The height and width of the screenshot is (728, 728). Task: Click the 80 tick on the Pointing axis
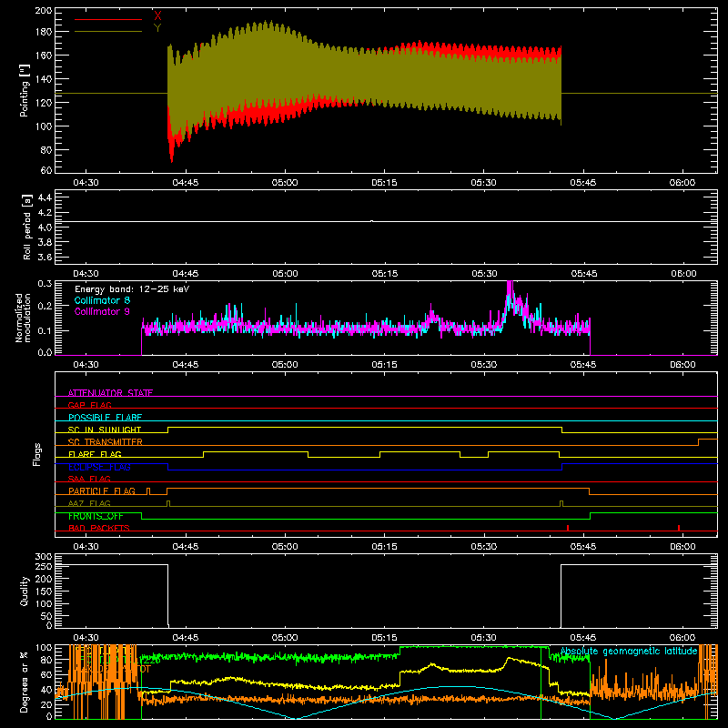pyautogui.click(x=46, y=150)
